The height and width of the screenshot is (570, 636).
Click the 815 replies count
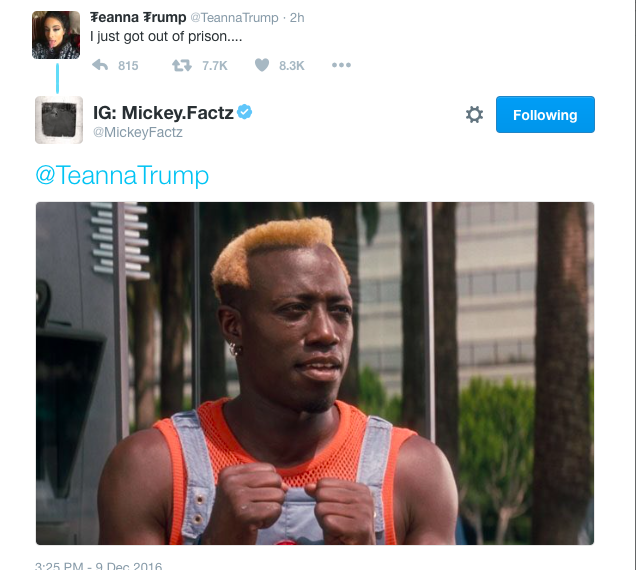[x=128, y=66]
